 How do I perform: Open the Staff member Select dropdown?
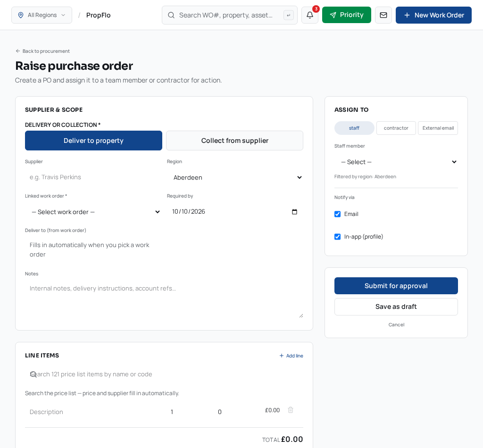point(396,162)
